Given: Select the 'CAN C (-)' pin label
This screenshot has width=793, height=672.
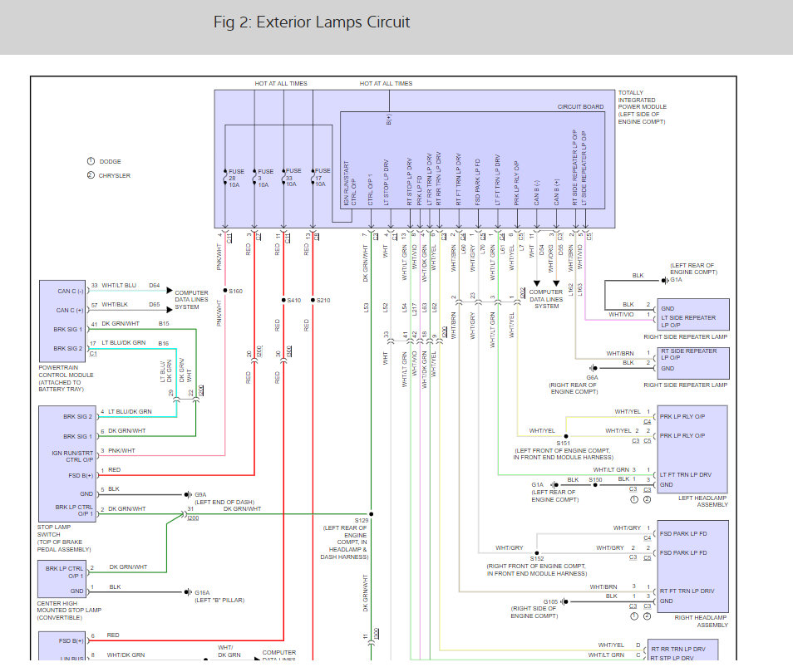Looking at the screenshot, I should (x=71, y=292).
